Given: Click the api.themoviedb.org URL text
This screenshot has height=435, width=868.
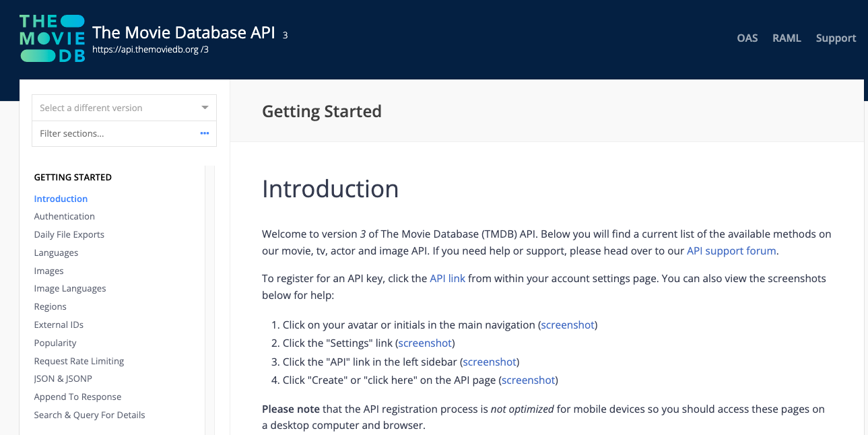Looking at the screenshot, I should [x=150, y=49].
